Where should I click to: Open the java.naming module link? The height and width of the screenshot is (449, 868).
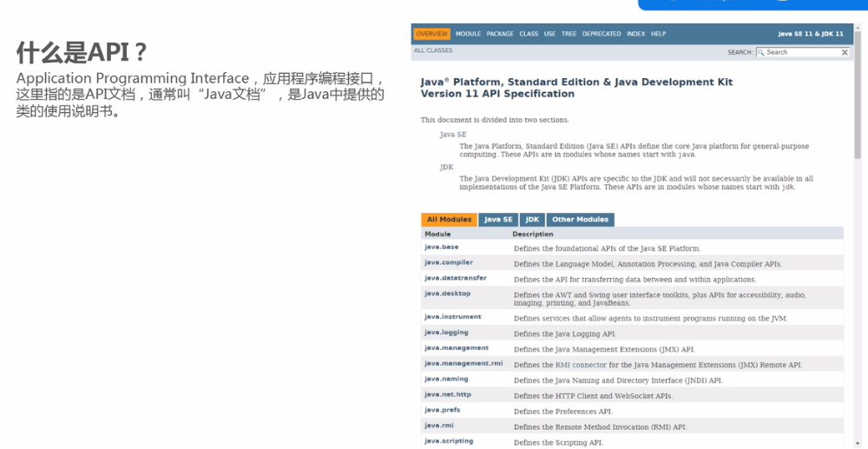(446, 379)
